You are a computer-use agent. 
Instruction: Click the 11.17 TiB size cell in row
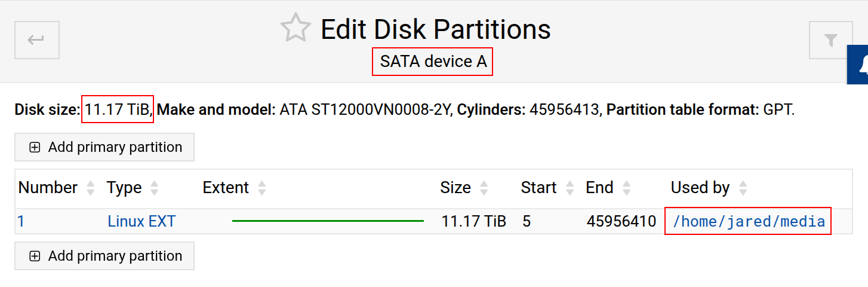[473, 222]
